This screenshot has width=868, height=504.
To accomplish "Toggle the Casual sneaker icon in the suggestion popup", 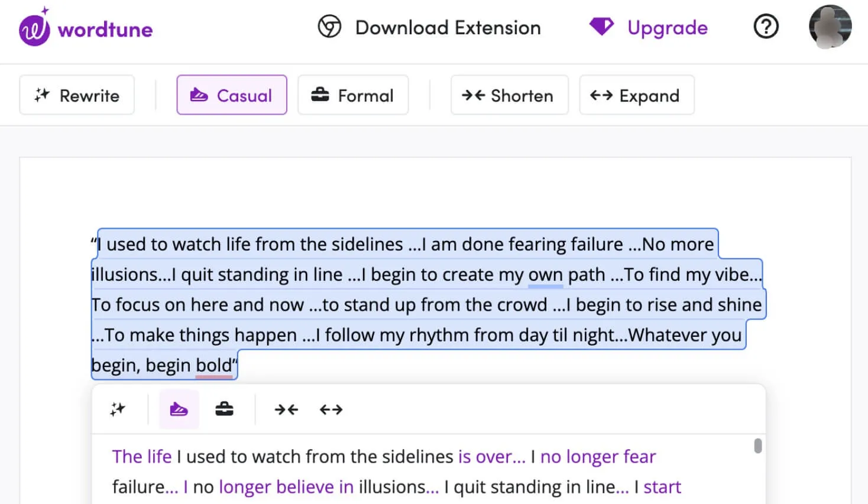I will pyautogui.click(x=179, y=409).
